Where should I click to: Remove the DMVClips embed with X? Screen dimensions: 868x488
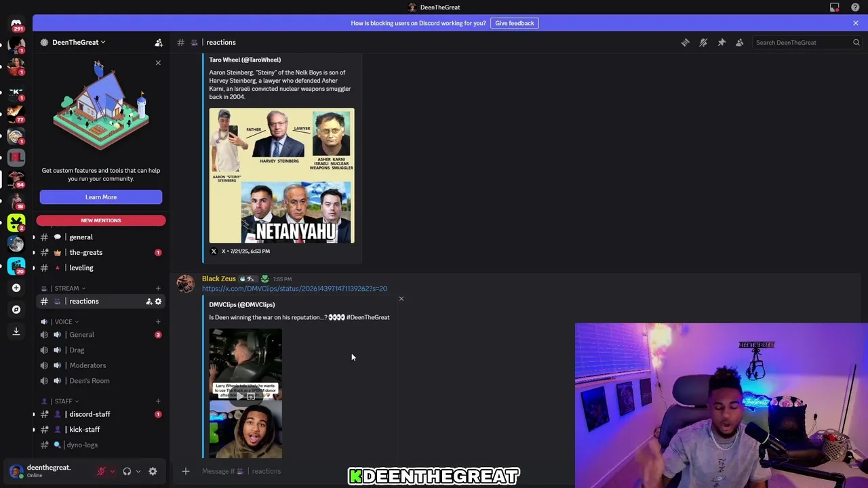401,299
